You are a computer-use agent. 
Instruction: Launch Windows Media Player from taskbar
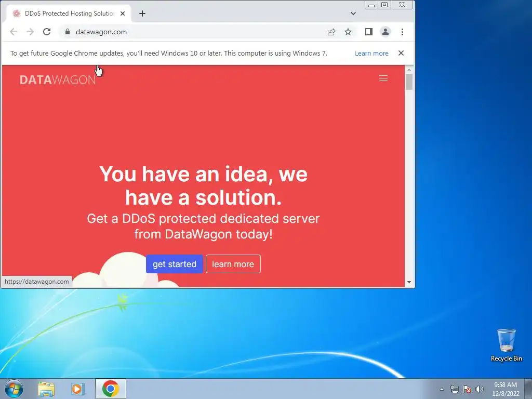click(78, 389)
